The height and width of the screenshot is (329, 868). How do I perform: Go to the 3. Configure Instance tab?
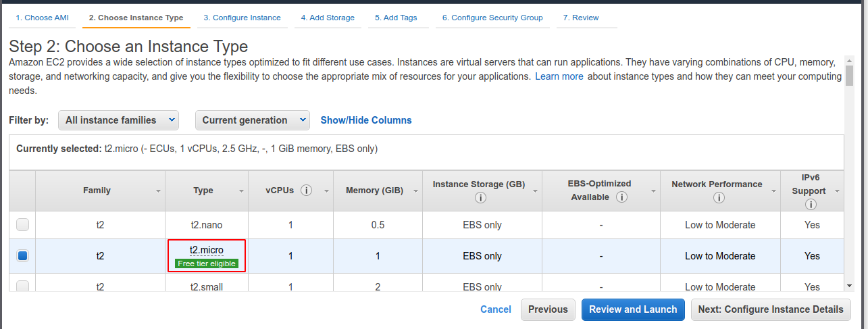coord(242,18)
